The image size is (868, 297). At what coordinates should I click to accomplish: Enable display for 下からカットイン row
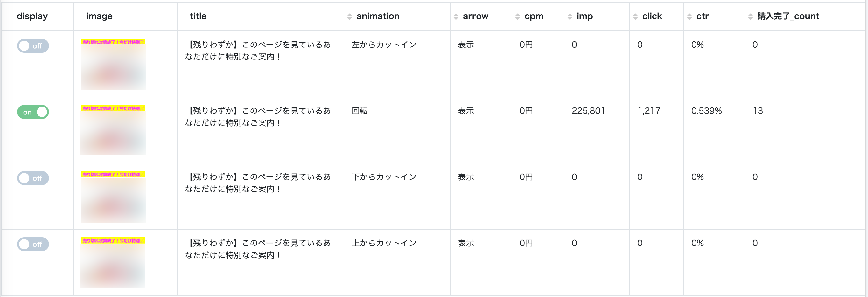pos(33,178)
